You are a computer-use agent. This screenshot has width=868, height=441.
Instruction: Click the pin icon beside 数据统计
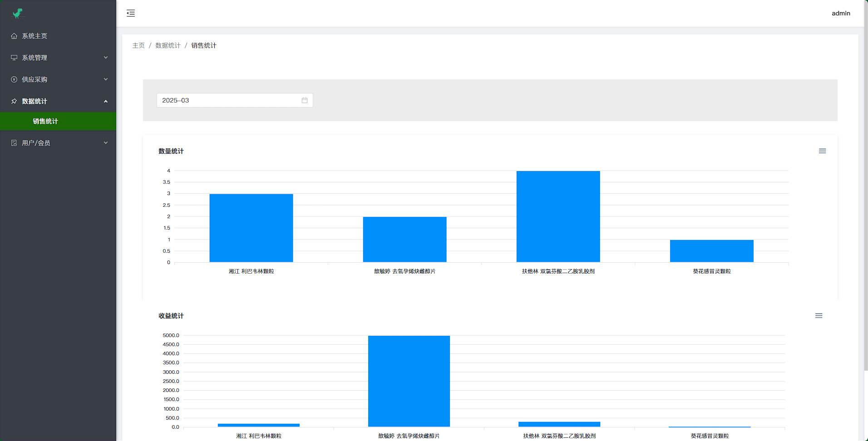pyautogui.click(x=14, y=101)
